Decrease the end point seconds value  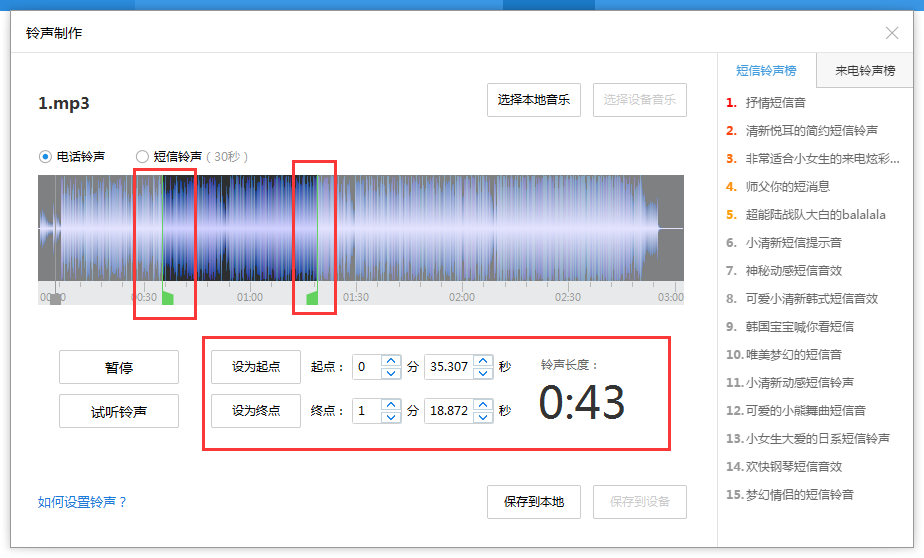484,417
